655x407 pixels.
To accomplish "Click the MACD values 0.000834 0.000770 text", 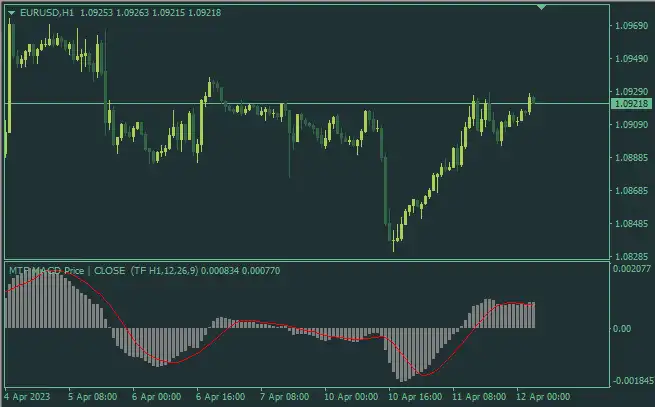I will coord(241,271).
